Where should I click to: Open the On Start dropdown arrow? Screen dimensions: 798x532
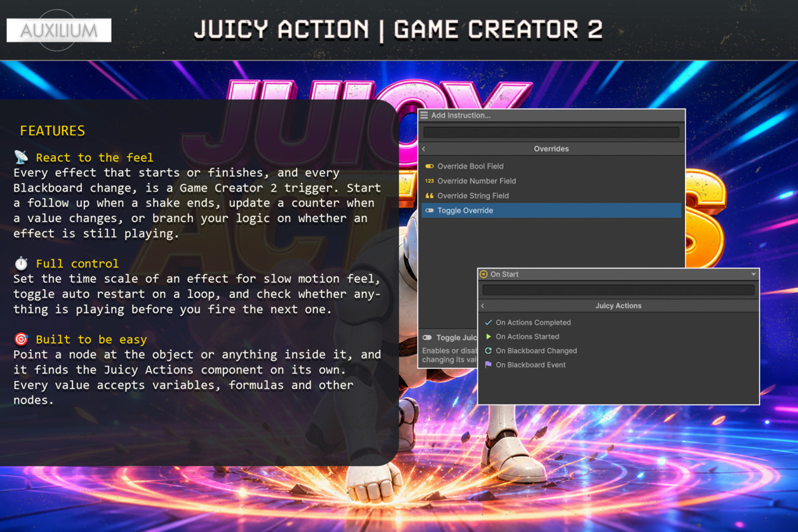point(753,274)
